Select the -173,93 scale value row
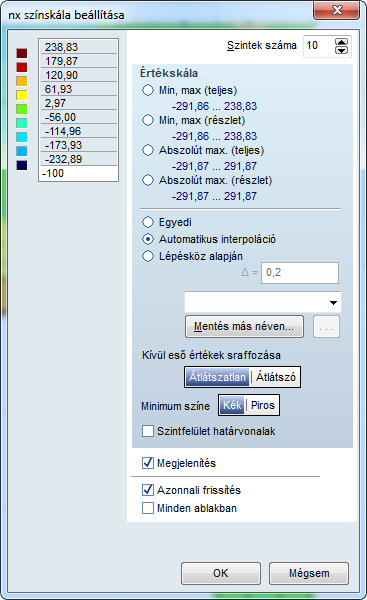Screen dimensions: 367x600 78,145
